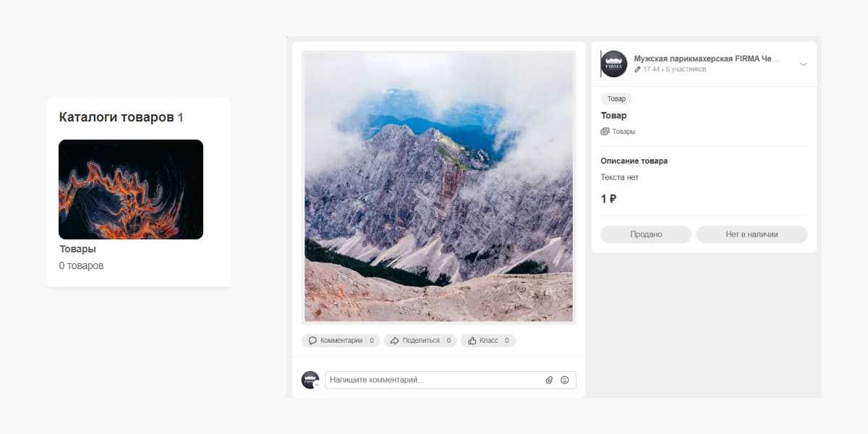Open Мужская парикмахерская FIRMA group link
Viewport: 868px width, 434px height.
pyautogui.click(x=707, y=59)
